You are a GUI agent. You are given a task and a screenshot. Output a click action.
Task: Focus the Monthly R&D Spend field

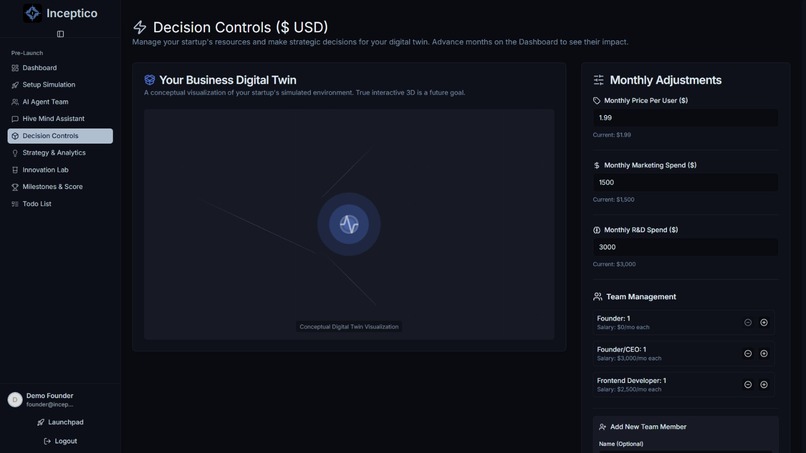(x=685, y=247)
